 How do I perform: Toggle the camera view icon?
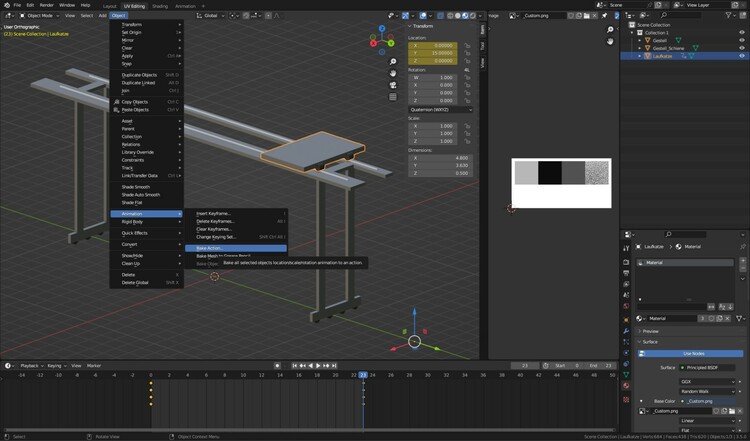click(x=394, y=84)
